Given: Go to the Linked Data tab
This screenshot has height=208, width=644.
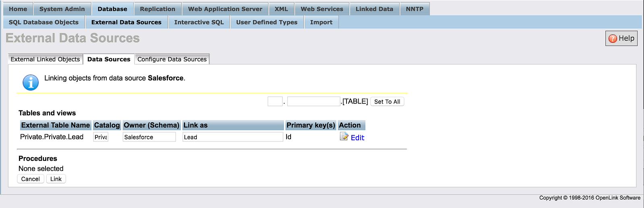Looking at the screenshot, I should 374,9.
